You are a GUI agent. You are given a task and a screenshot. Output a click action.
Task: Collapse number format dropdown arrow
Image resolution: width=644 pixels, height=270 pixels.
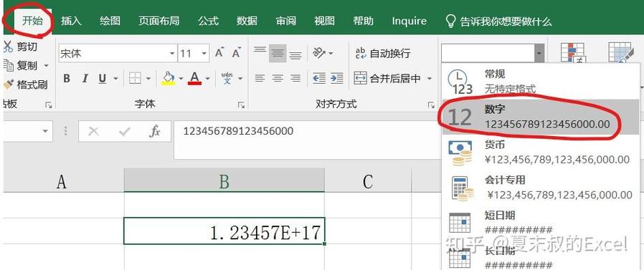tap(539, 53)
